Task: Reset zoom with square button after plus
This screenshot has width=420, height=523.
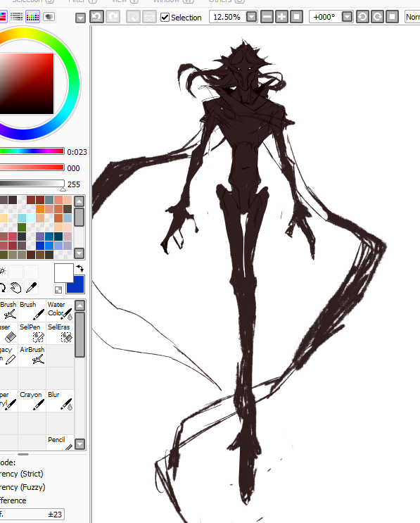Action: coord(296,17)
